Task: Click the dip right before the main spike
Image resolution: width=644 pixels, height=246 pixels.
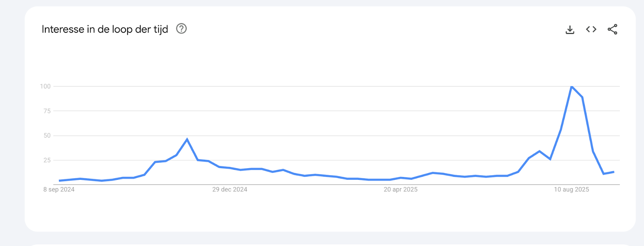Action: 550,159
